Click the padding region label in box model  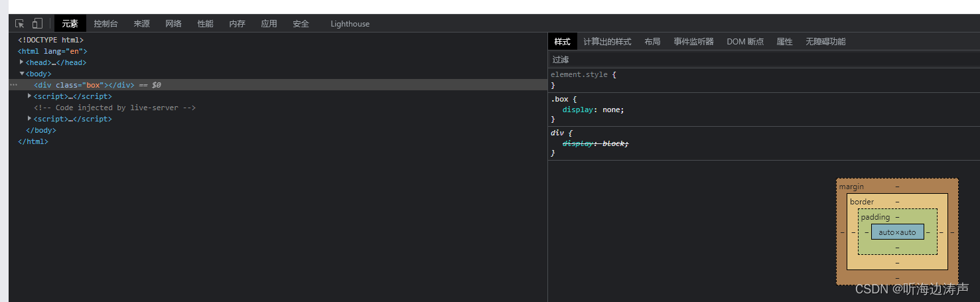(x=875, y=217)
